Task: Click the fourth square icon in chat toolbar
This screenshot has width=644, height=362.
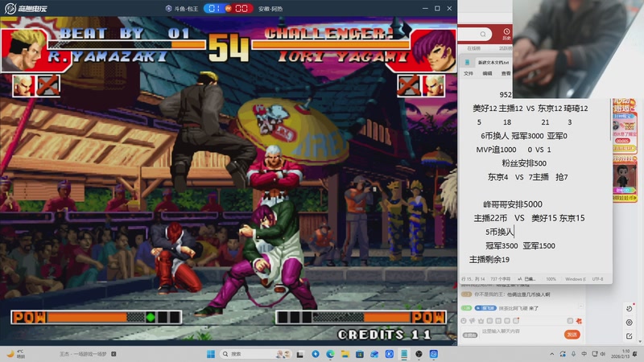Action: (489, 321)
